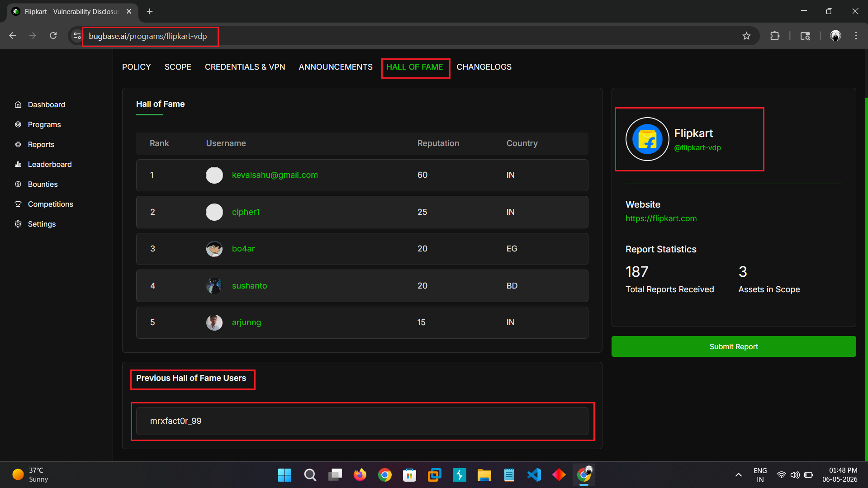868x488 pixels.
Task: Close the Flipkart browser tab
Action: (x=129, y=11)
